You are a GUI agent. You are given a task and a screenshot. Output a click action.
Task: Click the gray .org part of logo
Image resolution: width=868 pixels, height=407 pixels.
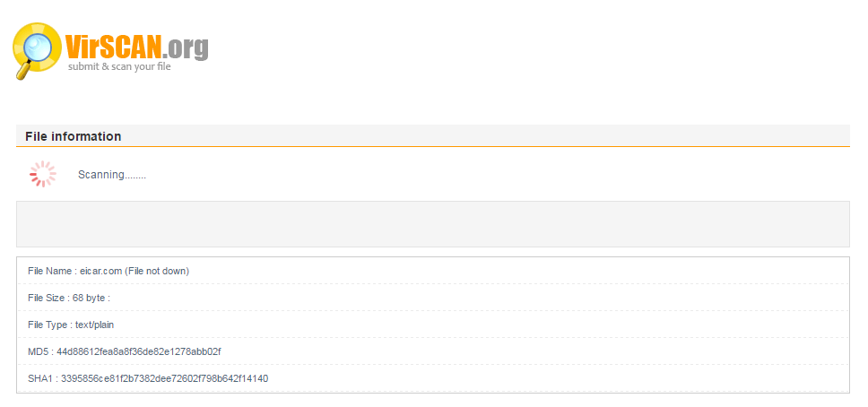click(x=186, y=48)
